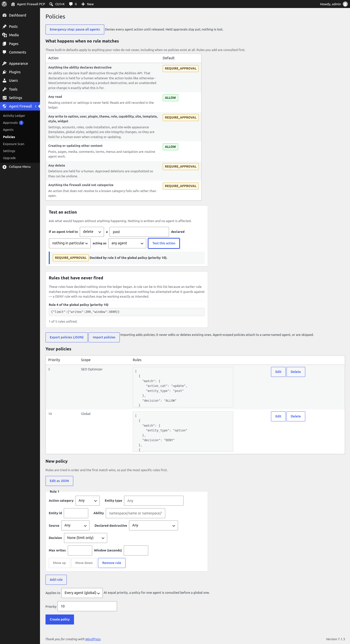
Task: Click the search magnifier icon in admin bar
Action: point(51,4)
